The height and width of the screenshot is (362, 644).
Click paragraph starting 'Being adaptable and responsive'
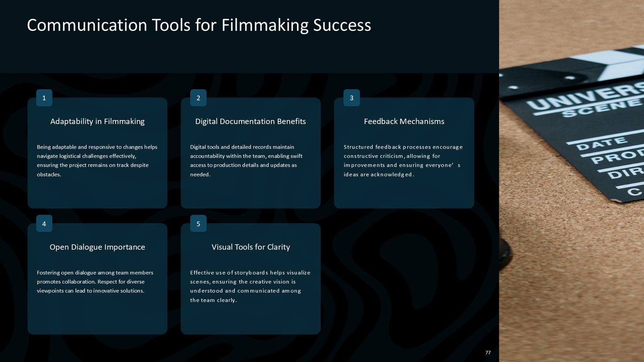point(97,160)
